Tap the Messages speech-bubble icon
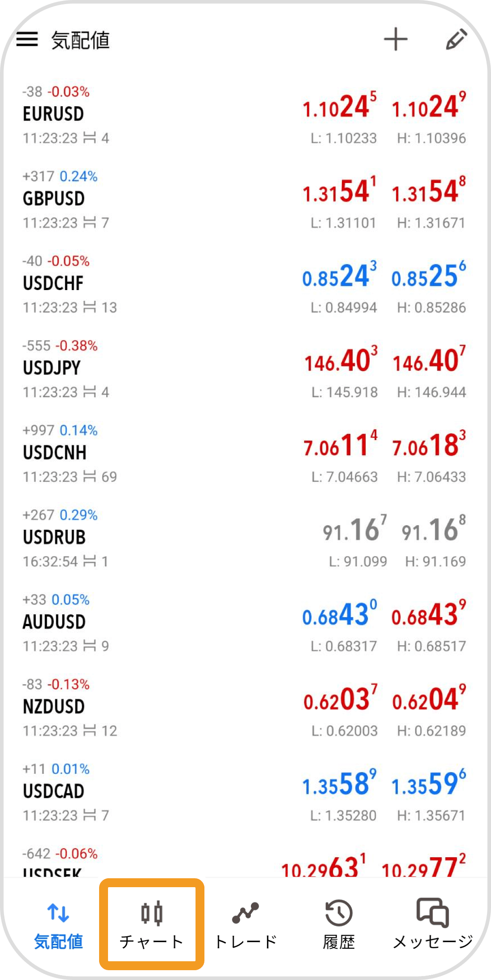491x980 pixels. coord(433,913)
